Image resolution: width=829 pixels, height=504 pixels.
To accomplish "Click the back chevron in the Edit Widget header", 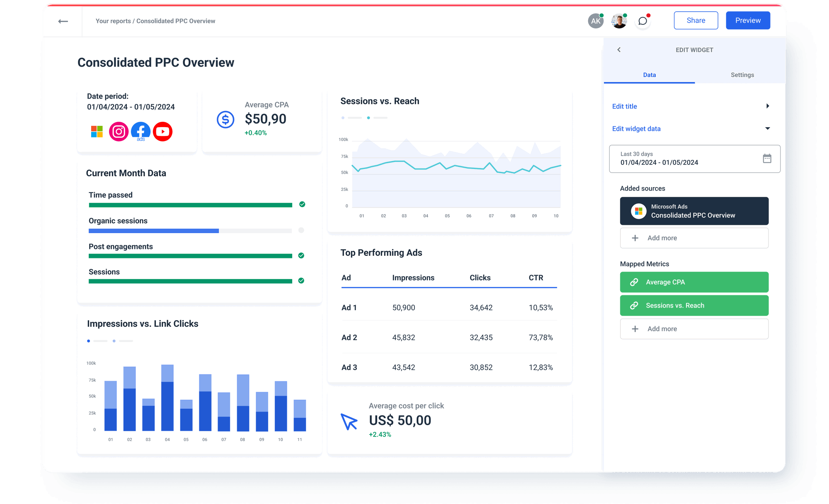I will tap(619, 50).
